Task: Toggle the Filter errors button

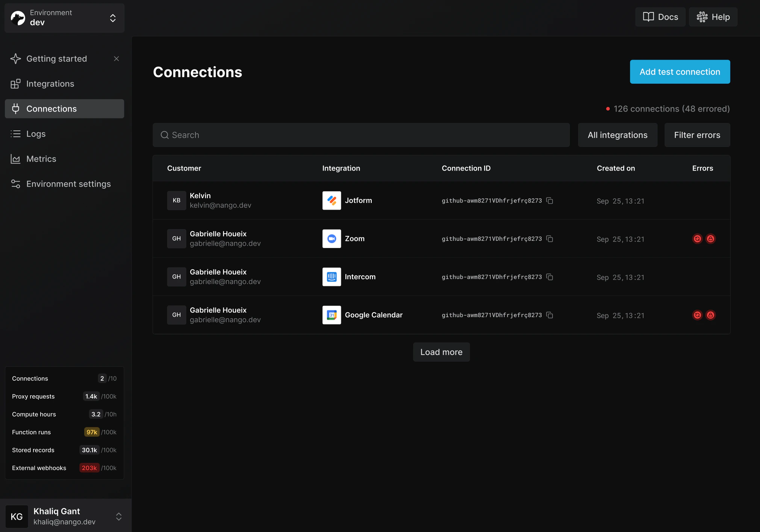Action: click(x=697, y=135)
